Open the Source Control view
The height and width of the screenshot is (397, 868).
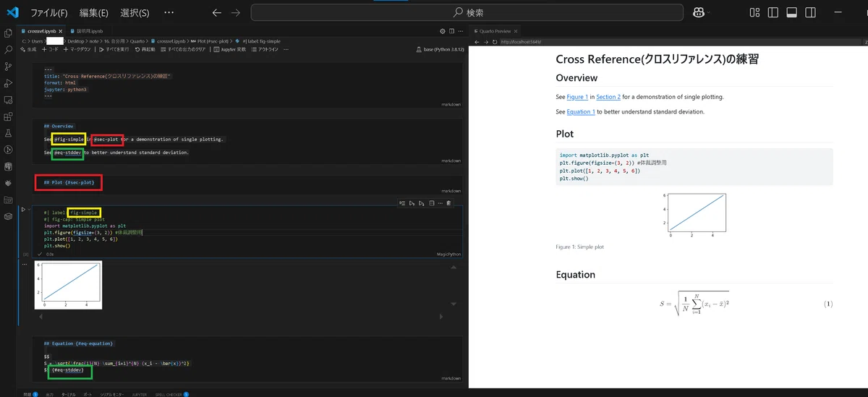click(x=9, y=67)
